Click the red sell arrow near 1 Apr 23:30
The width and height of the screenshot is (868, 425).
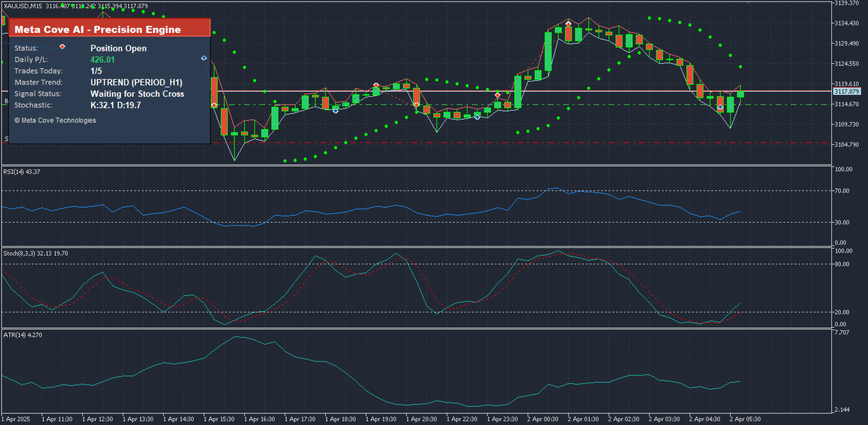coord(498,95)
